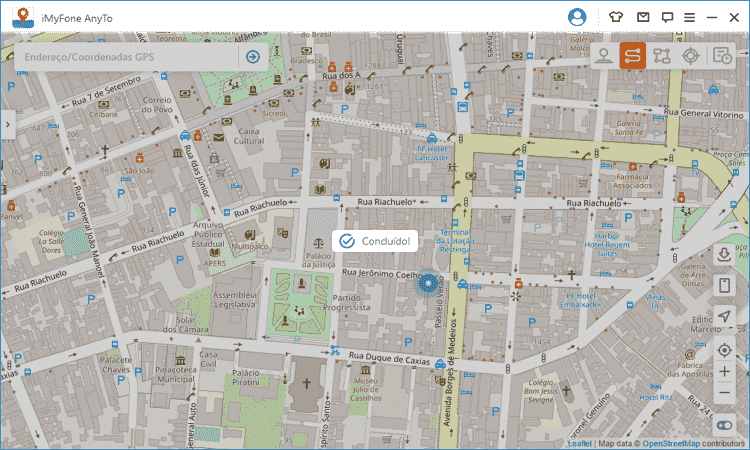Click the Harbor Hotel Regent Suites label
This screenshot has height=450, width=750.
click(607, 244)
